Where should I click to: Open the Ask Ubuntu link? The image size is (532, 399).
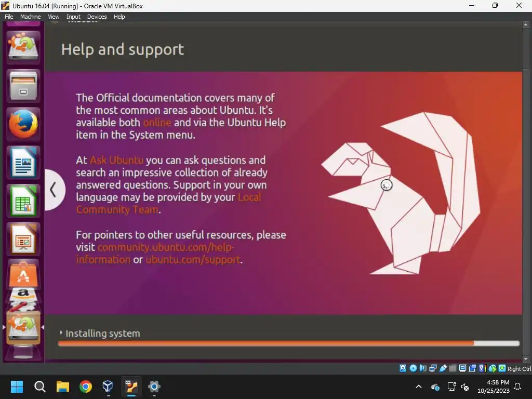pos(117,160)
